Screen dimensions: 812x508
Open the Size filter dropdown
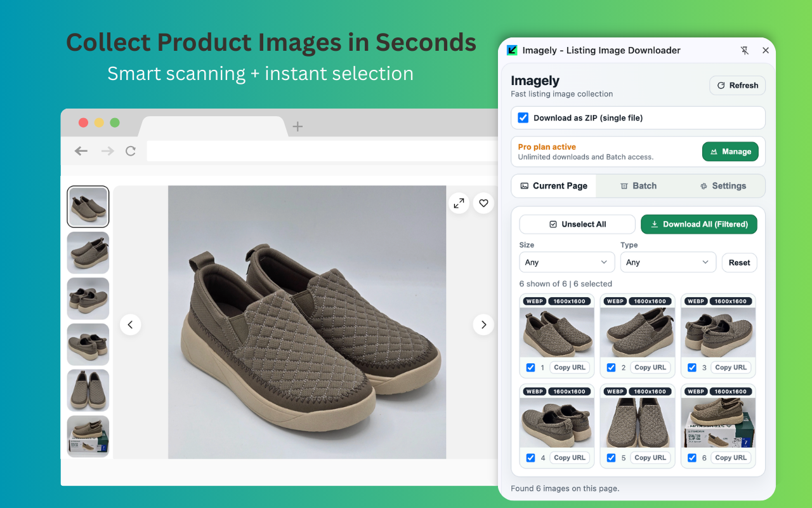click(x=566, y=262)
